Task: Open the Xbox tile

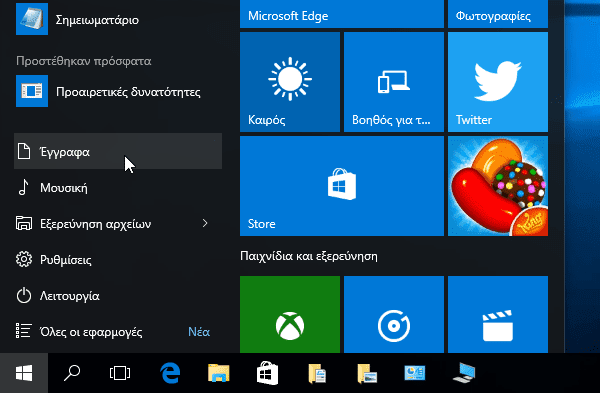Action: click(x=290, y=314)
